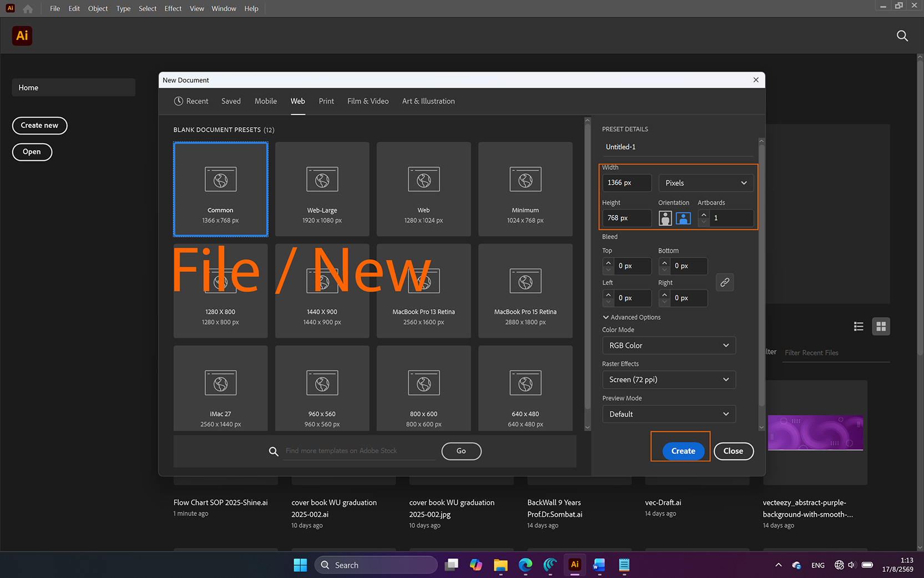Click the taskbar Search box
The height and width of the screenshot is (578, 924).
point(376,565)
